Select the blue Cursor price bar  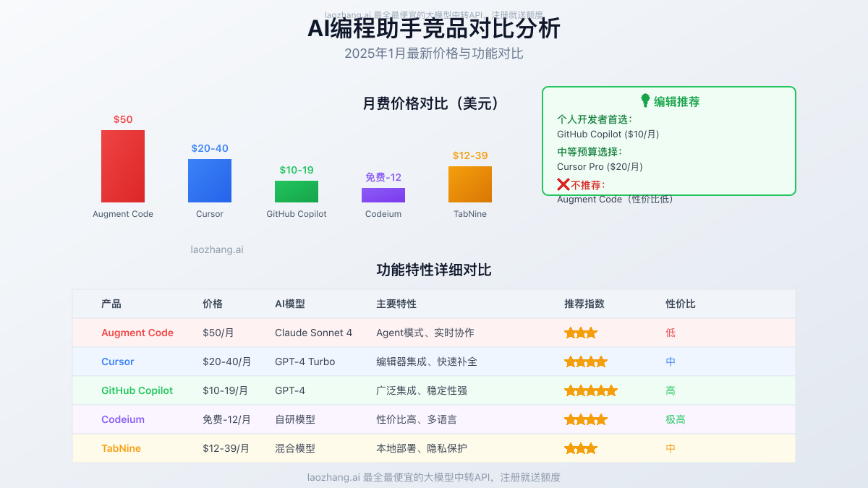(210, 181)
